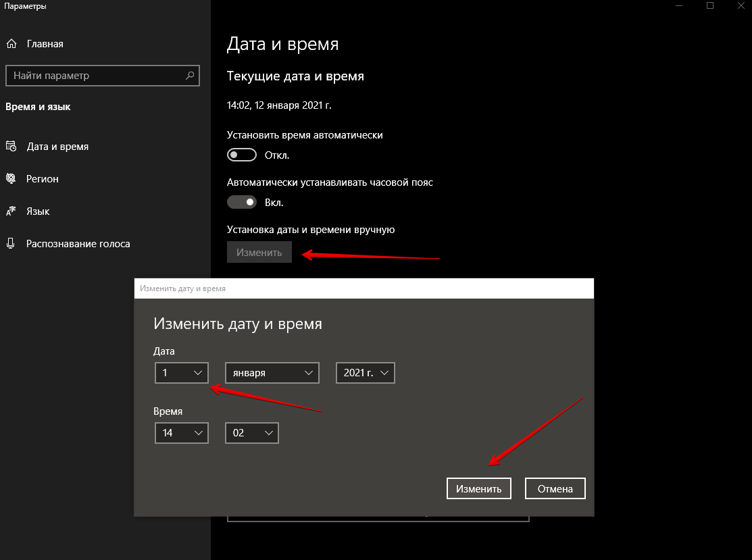752x560 pixels.
Task: Click the current time text 14:02, 12 января 2021 г.
Action: (x=279, y=105)
